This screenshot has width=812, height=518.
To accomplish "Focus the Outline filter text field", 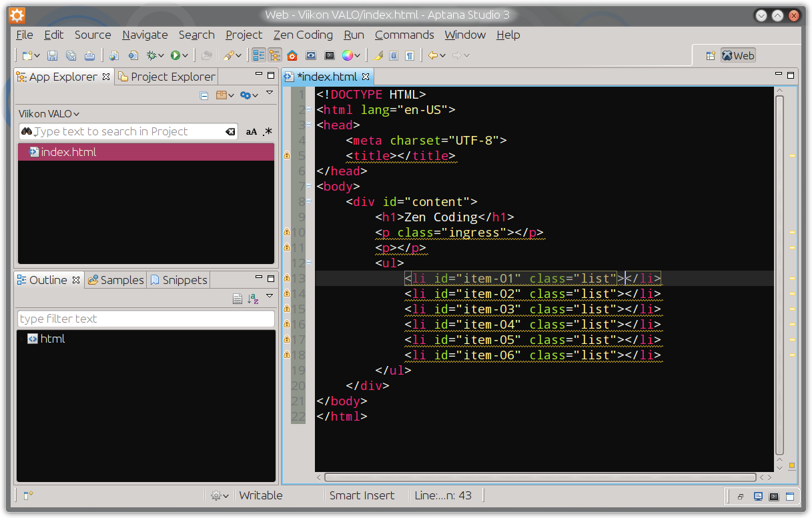I will click(x=146, y=319).
